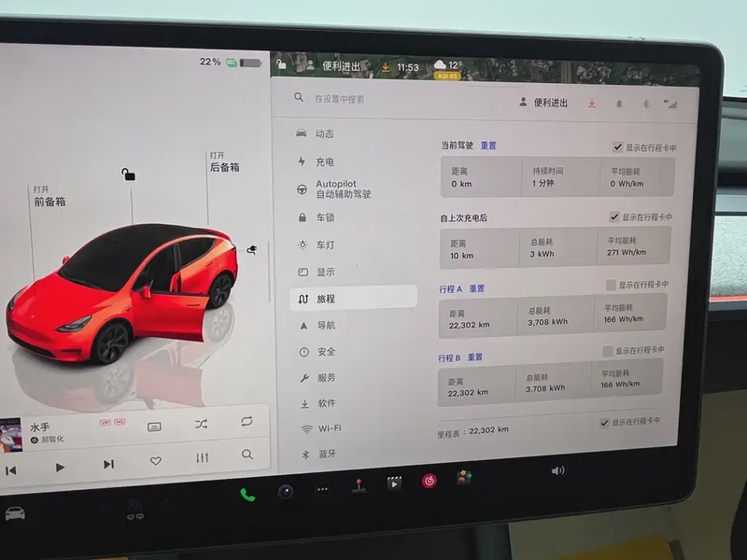The width and height of the screenshot is (747, 560).
Task: Toggle shuffle in the media player
Action: pos(202,424)
